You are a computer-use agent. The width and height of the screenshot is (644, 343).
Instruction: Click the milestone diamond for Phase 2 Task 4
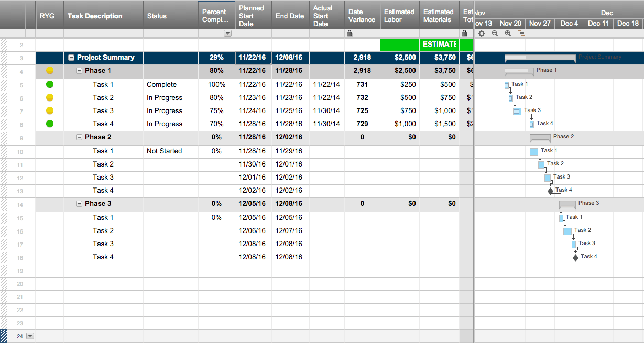[x=549, y=190]
